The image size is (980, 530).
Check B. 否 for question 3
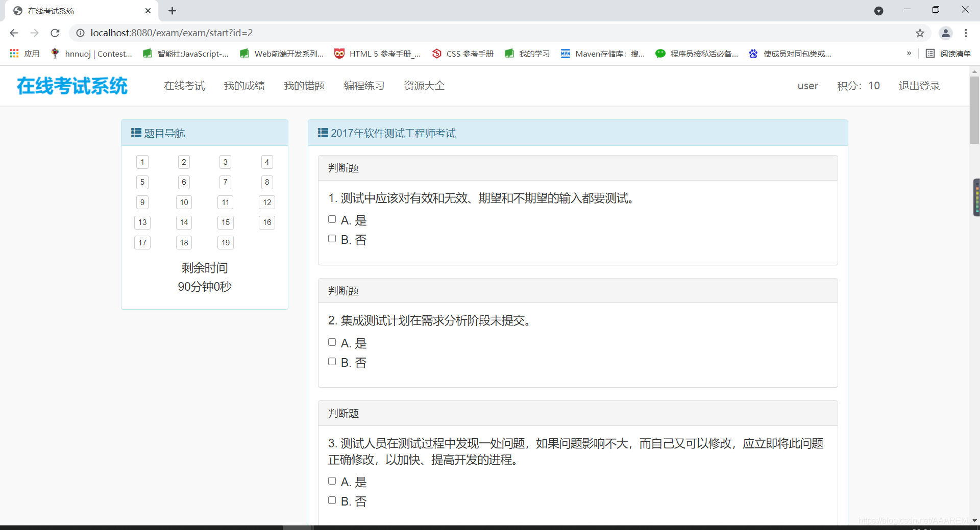tap(332, 500)
